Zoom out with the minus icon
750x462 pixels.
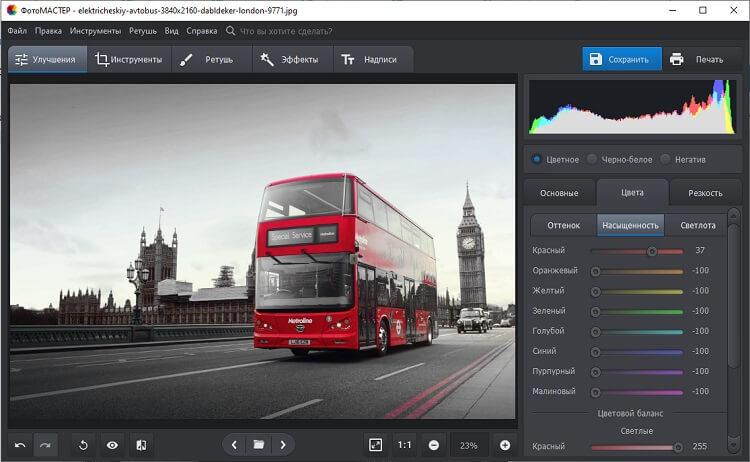[434, 445]
